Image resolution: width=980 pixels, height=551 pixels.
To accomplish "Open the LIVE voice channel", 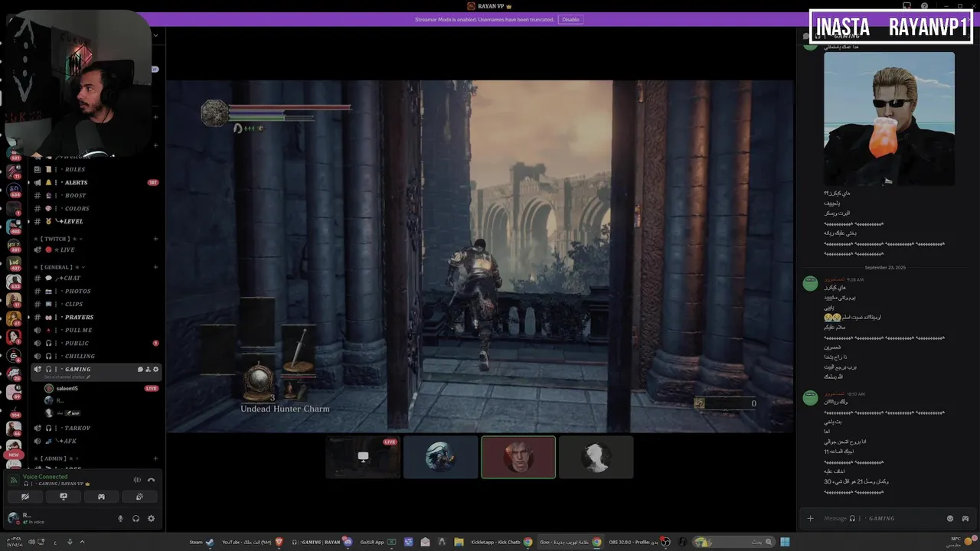I will (x=96, y=249).
